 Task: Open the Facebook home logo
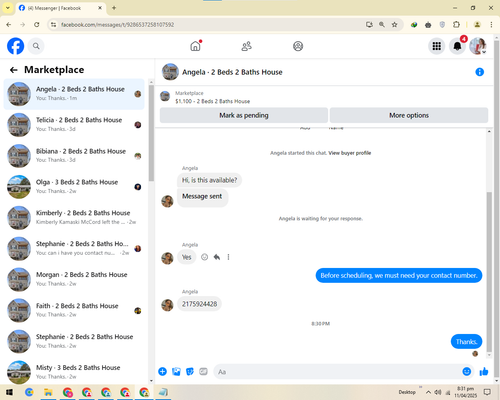click(15, 46)
